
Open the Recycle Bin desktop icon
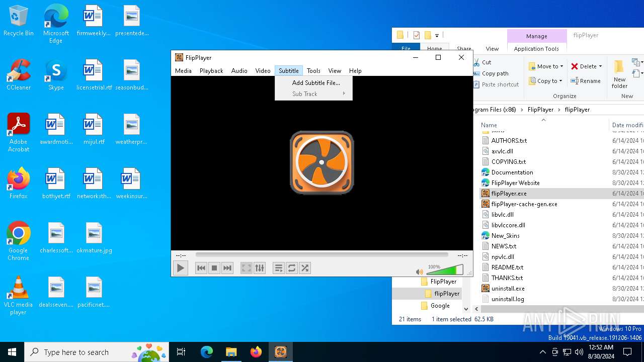click(x=19, y=21)
